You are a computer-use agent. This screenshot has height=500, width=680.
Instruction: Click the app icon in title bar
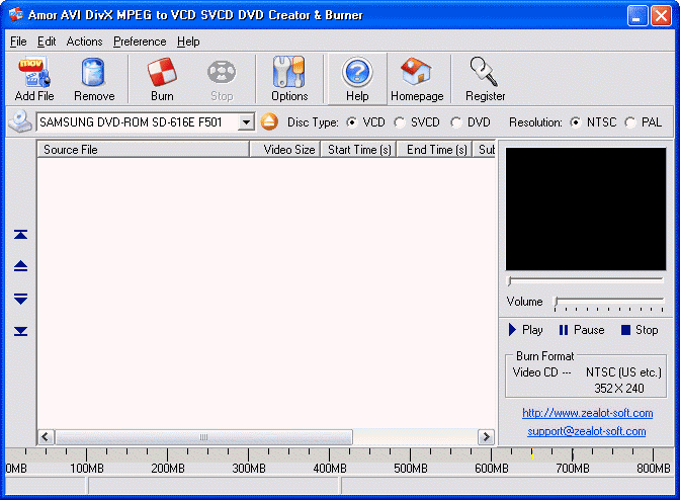(x=16, y=14)
